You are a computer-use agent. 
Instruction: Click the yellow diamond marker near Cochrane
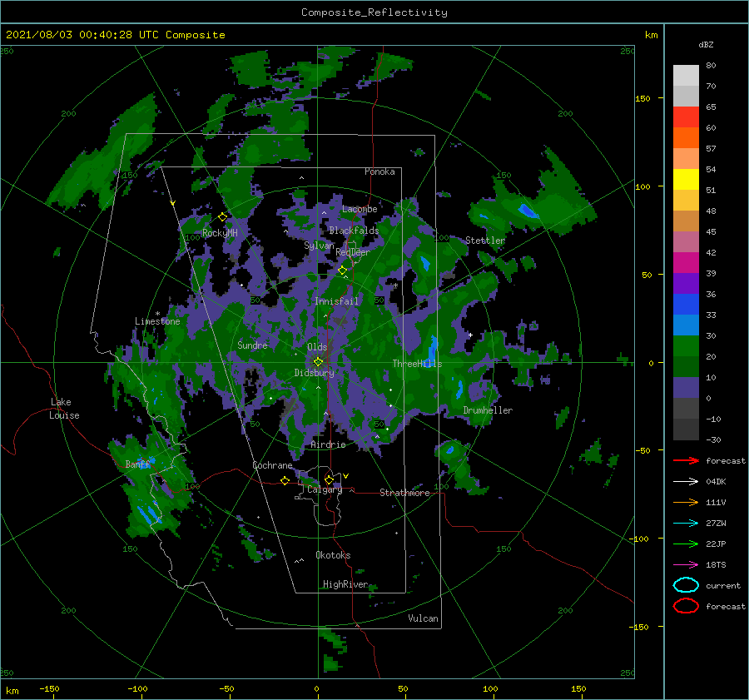(x=285, y=480)
